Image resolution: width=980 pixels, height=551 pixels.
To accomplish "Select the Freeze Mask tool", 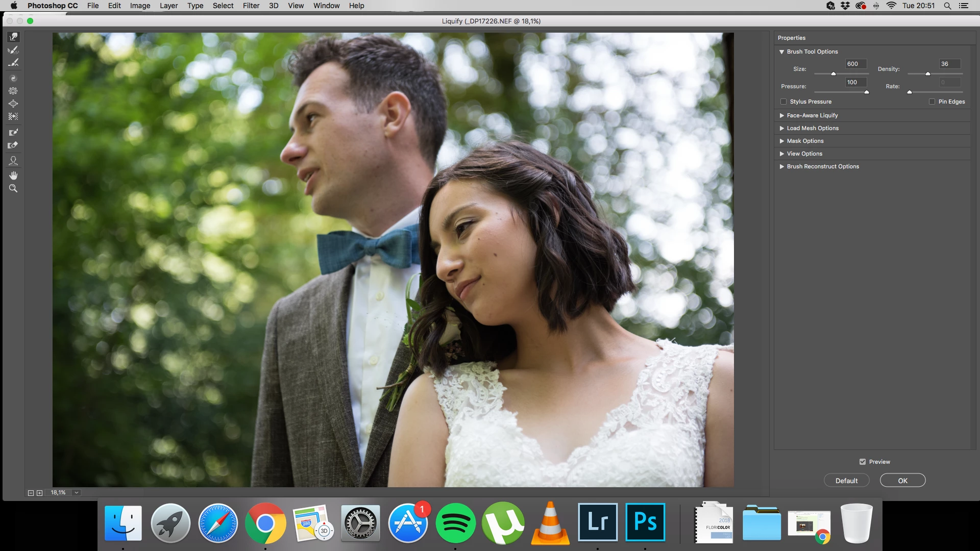I will click(x=13, y=132).
